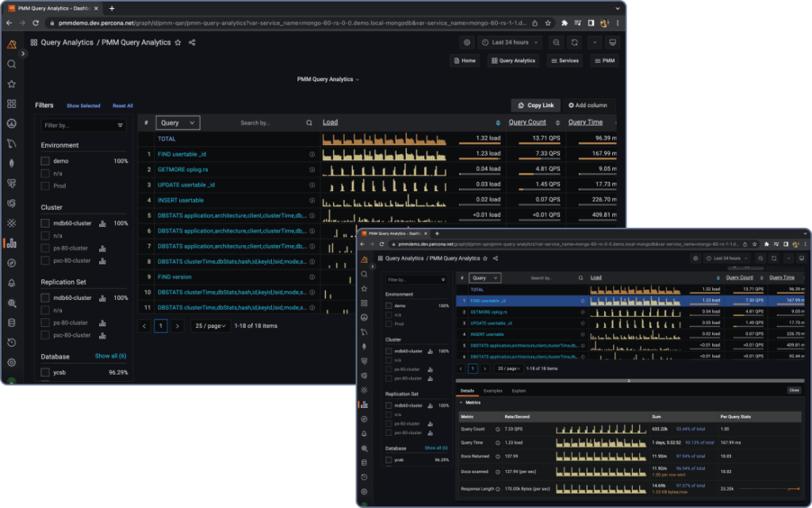Click Copy Link button in back window
Viewport: 812px width, 508px height.
click(x=535, y=106)
